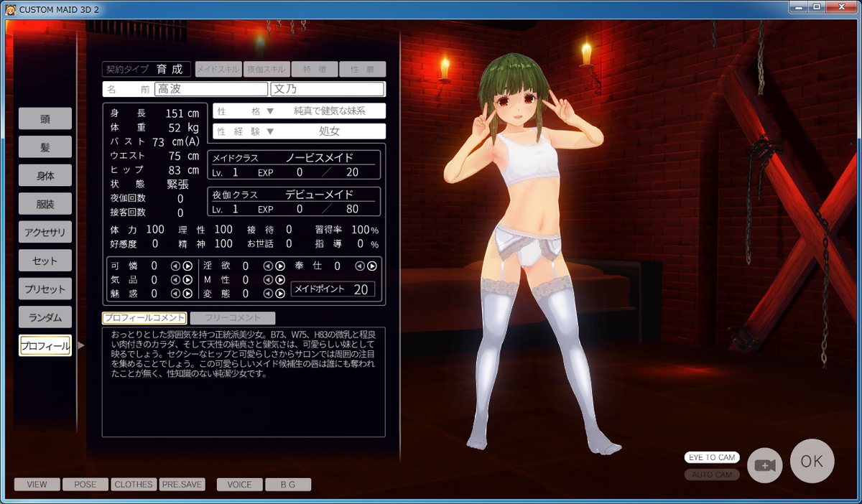Switch to the 性癖 tab
862x504 pixels.
click(x=362, y=69)
